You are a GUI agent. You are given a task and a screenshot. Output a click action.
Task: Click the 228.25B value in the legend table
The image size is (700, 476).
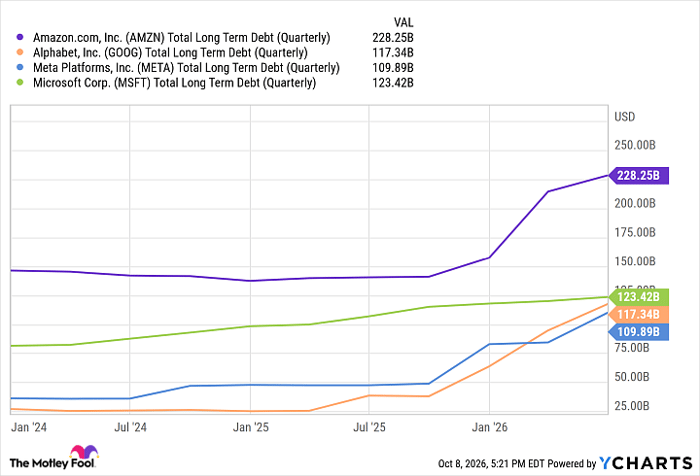coord(393,38)
